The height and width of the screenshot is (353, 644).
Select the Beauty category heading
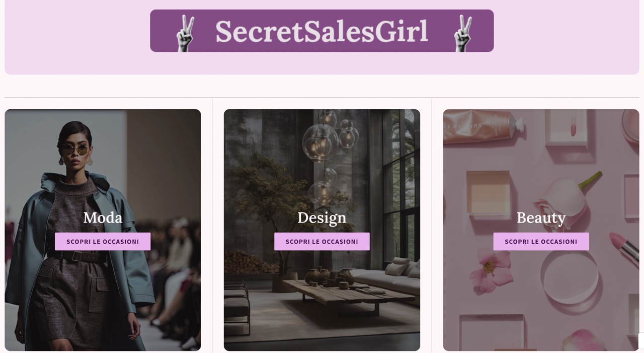tap(541, 218)
